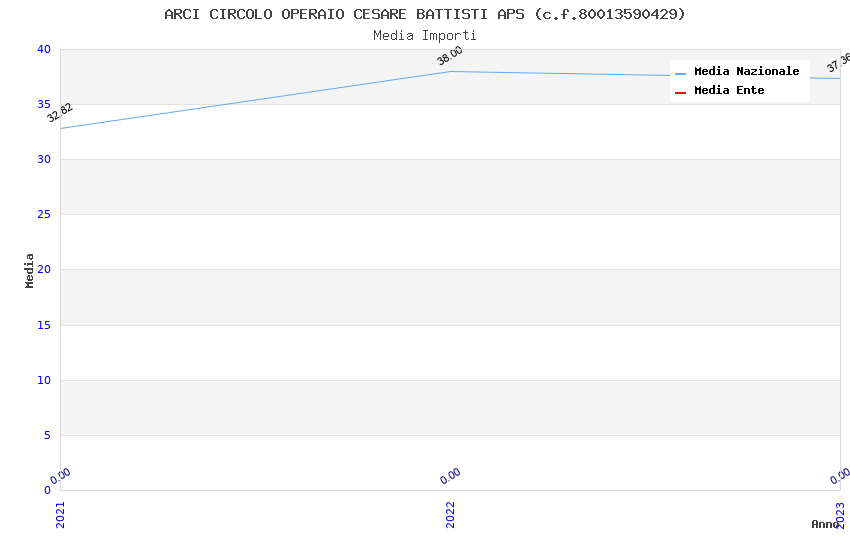Click the 38.00 data point label
Viewport: 850px width, 550px height.
(450, 56)
